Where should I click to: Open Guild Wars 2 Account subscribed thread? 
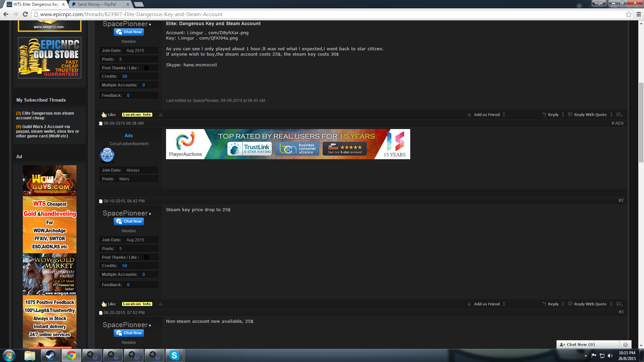[48, 131]
